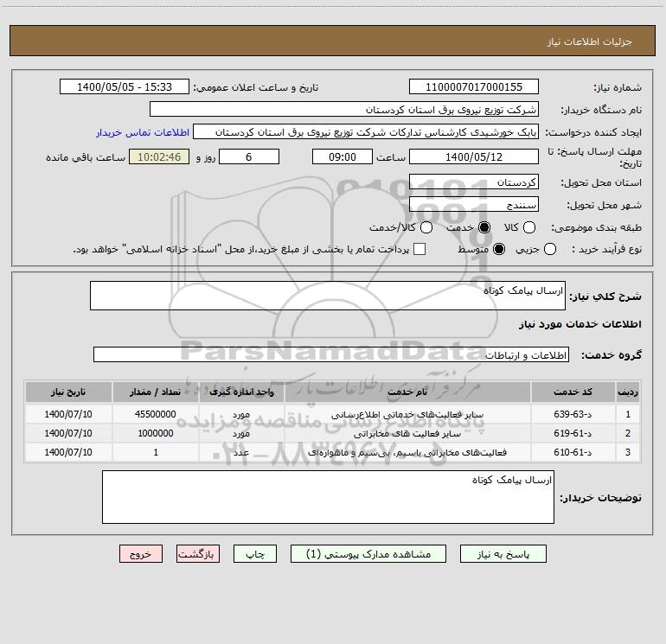666x644 pixels.
Task: Click the remaining days field showing 6
Action: (249, 156)
